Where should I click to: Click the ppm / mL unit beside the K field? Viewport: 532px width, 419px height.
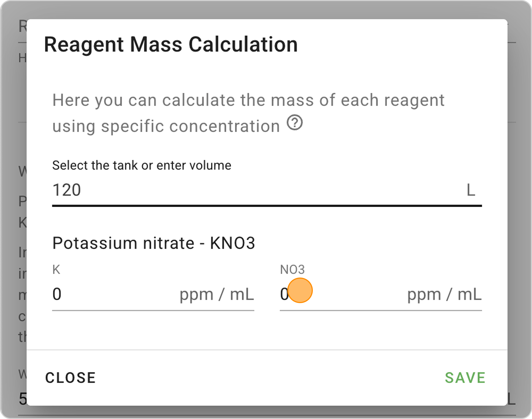coord(217,295)
